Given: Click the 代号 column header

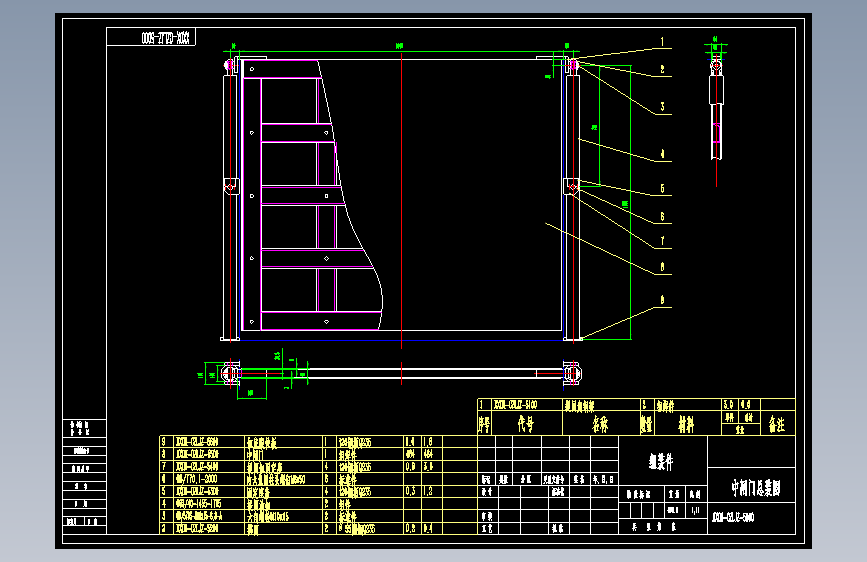Looking at the screenshot, I should click(x=526, y=424).
